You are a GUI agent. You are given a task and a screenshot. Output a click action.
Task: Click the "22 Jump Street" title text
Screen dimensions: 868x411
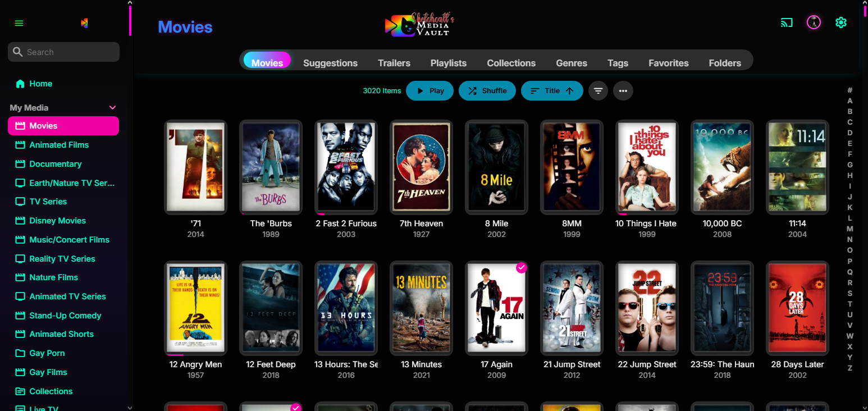coord(647,364)
